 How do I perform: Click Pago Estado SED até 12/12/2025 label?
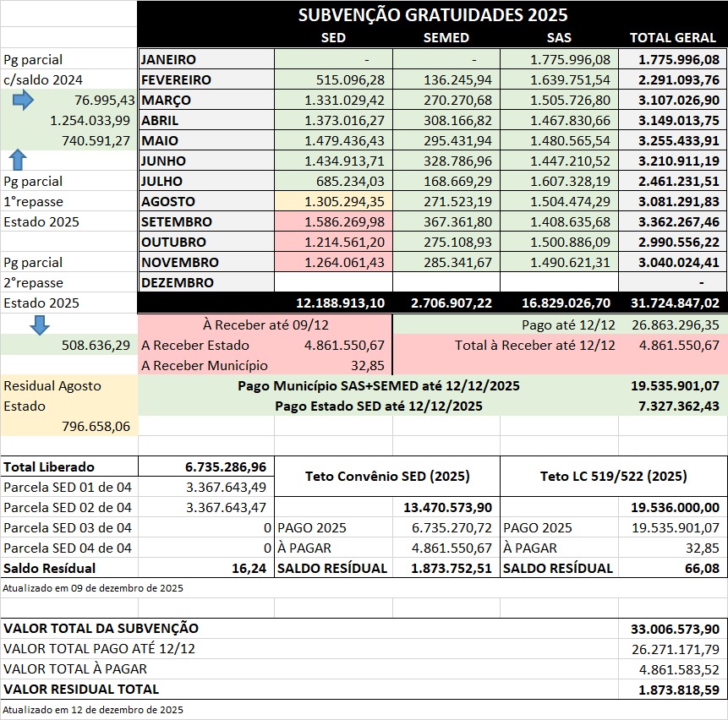point(378,406)
